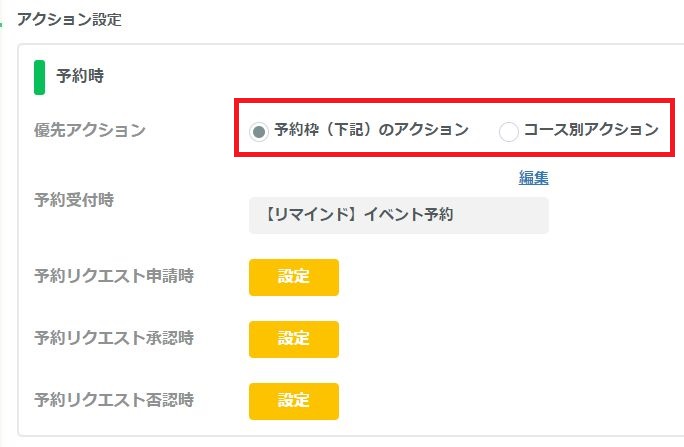Screen dimensions: 684x447
Task: Click the コース別アクション label text
Action: pyautogui.click(x=591, y=129)
